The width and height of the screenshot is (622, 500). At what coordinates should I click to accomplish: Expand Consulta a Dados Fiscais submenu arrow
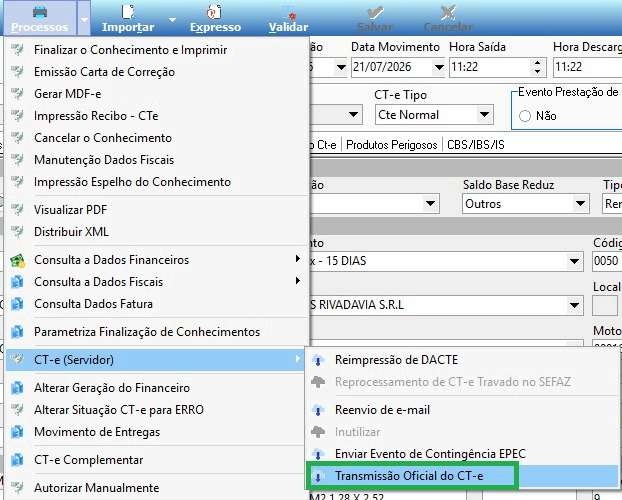(x=298, y=281)
